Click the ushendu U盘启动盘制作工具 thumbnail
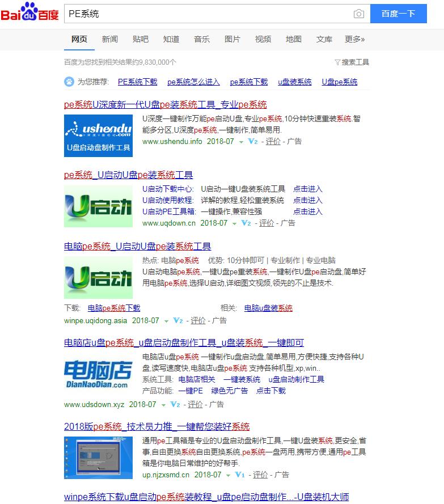This screenshot has width=444, height=504. point(98,135)
